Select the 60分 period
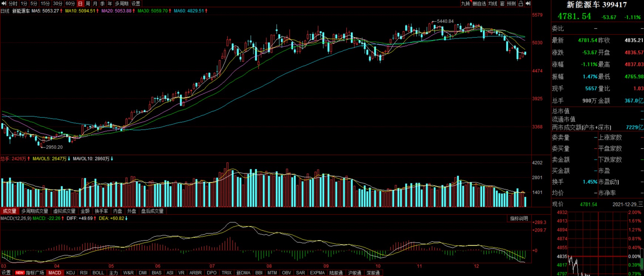 tap(70, 3)
